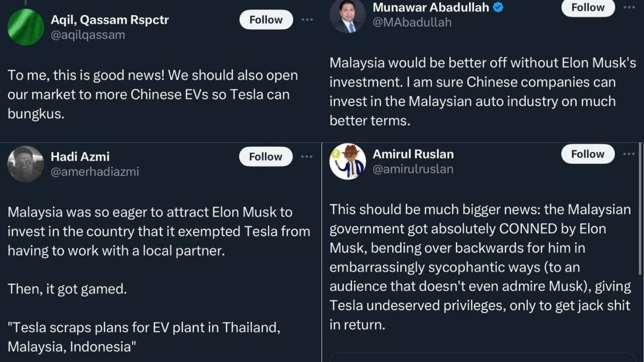Open Amirul Ruslan's cartoon avatar
The height and width of the screenshot is (362, 644).
(348, 161)
